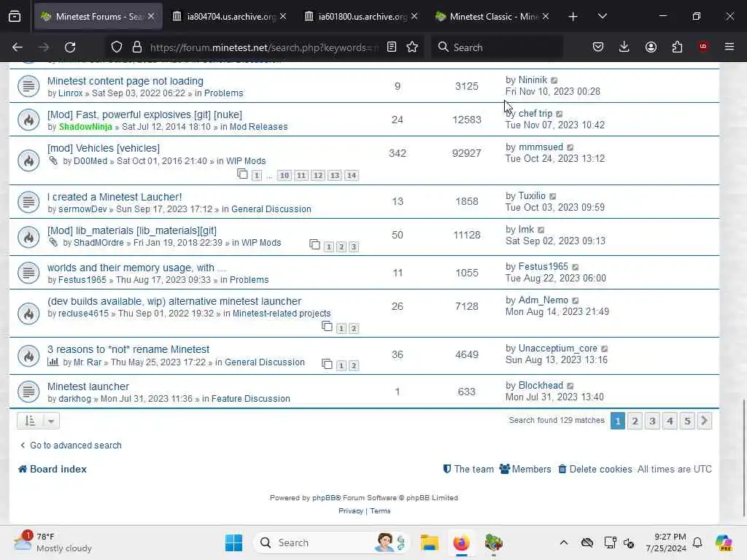Screen dimensions: 747x560
Task: Open ShadowNinja user profile
Action: (85, 127)
